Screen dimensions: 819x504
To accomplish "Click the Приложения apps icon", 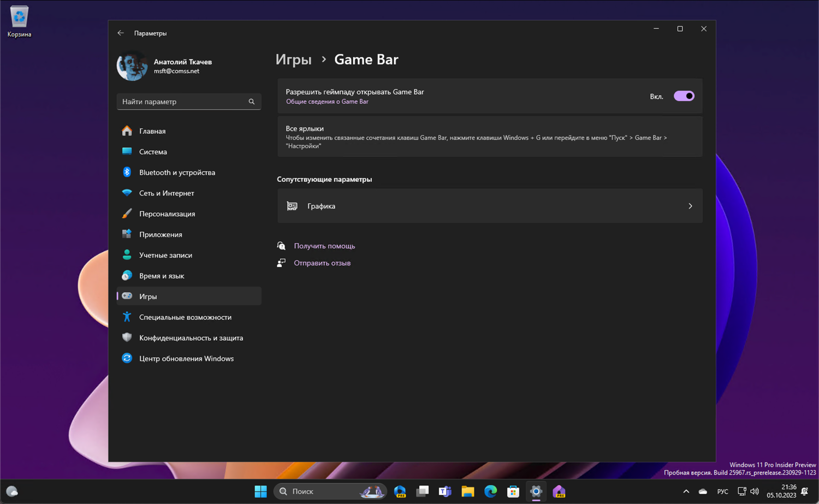I will (127, 234).
